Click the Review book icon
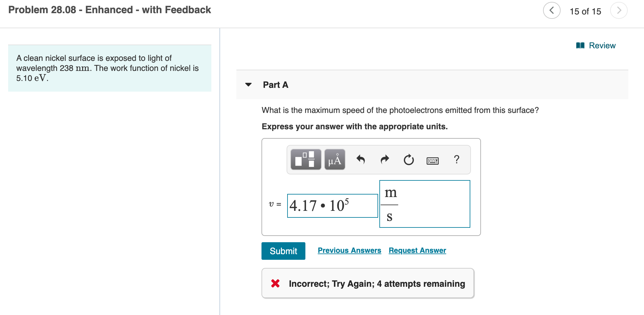Viewport: 644px width, 315px height. [581, 45]
